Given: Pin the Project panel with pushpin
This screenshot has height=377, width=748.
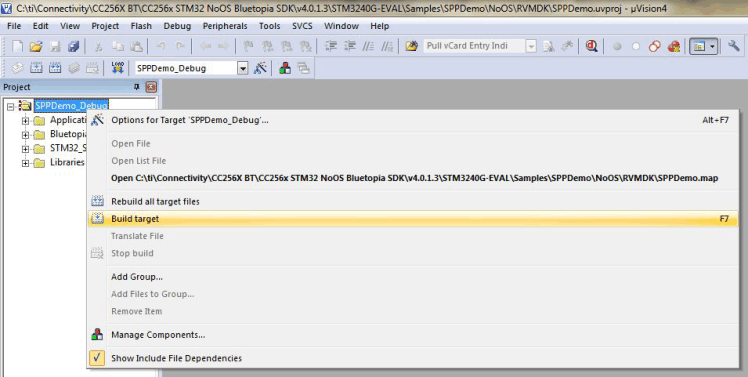Looking at the screenshot, I should point(136,87).
